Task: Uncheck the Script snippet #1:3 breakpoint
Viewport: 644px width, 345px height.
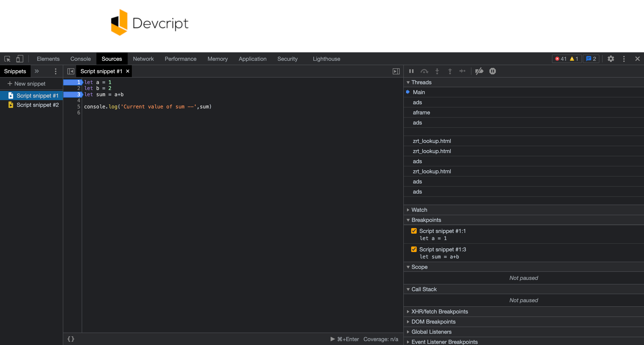Action: tap(414, 249)
